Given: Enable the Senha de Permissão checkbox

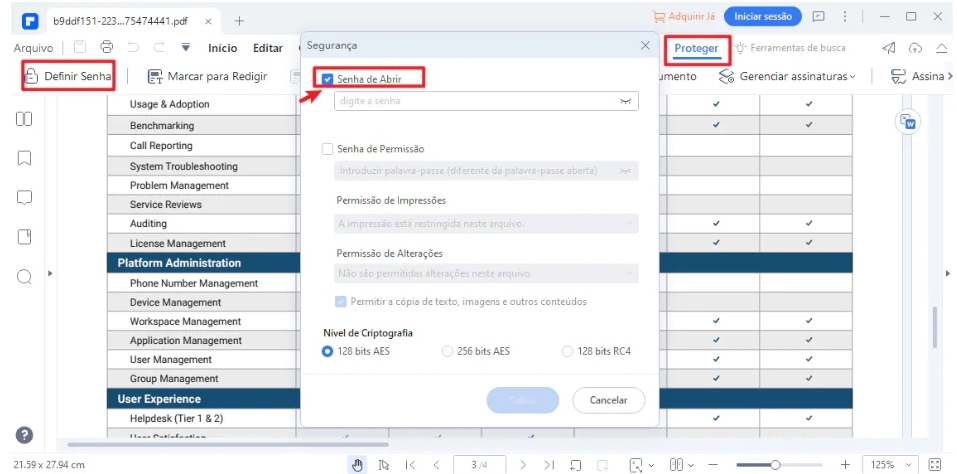Looking at the screenshot, I should tap(328, 149).
